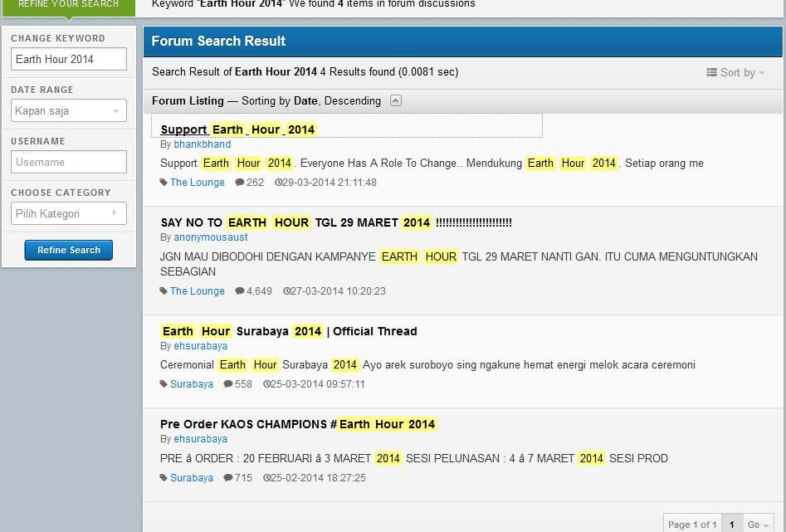Viewport: 786px width, 532px height.
Task: Open the Pilih Kategori category selector
Action: click(x=68, y=212)
